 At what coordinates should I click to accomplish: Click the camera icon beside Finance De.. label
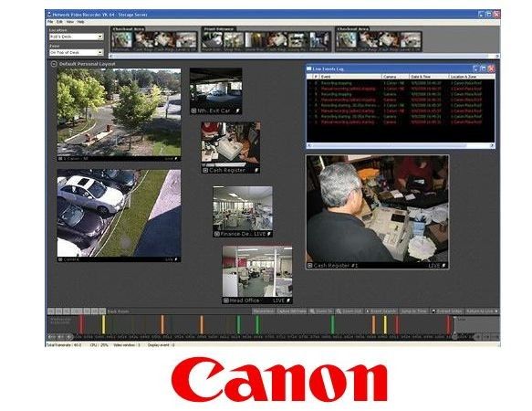[217, 234]
